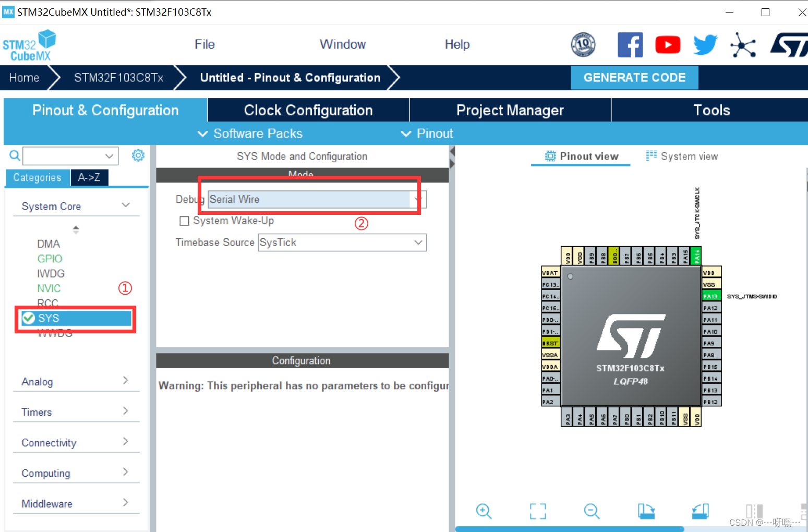Image resolution: width=808 pixels, height=532 pixels.
Task: Collapse the mode panel with the left arrow
Action: pos(452,151)
